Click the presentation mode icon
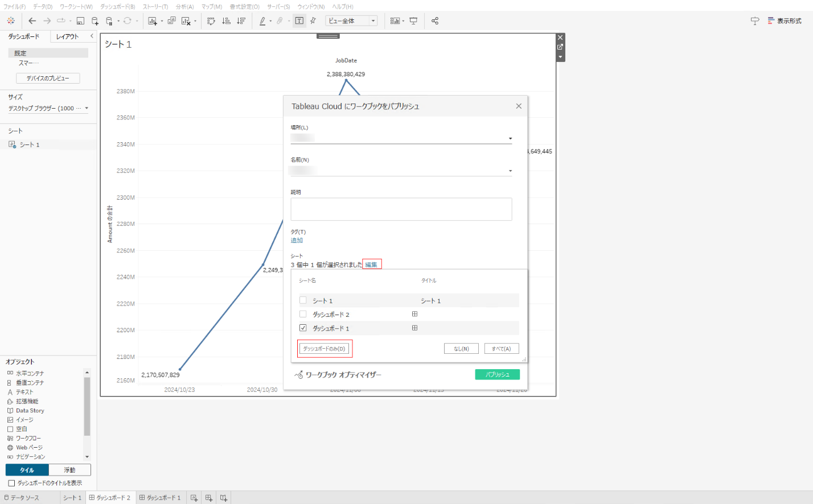 pyautogui.click(x=413, y=21)
